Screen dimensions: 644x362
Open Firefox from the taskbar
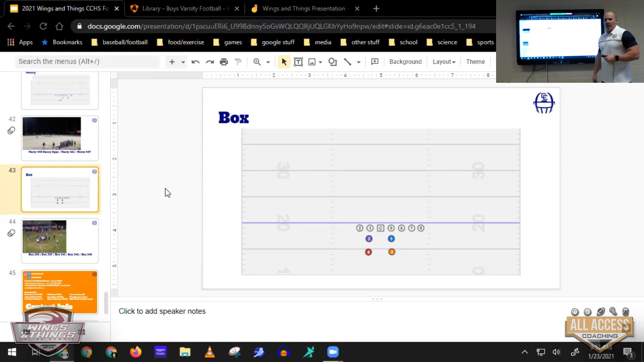click(136, 352)
